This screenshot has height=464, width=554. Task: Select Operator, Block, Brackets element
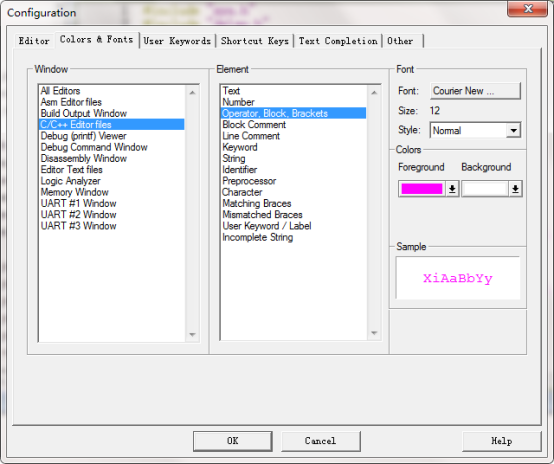pyautogui.click(x=293, y=113)
